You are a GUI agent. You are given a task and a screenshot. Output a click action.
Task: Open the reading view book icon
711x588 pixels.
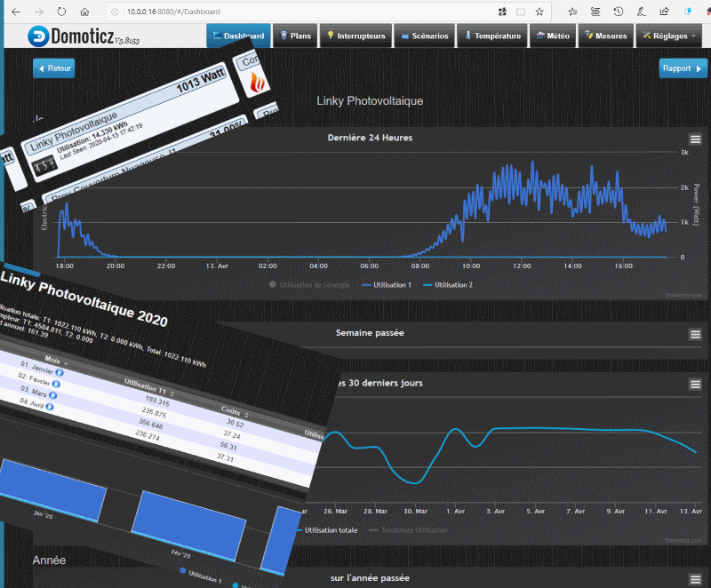point(521,12)
